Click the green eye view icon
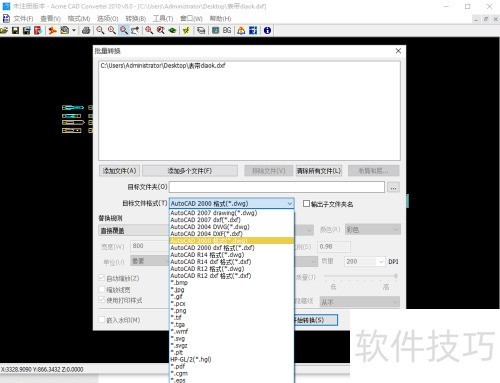 point(172,31)
